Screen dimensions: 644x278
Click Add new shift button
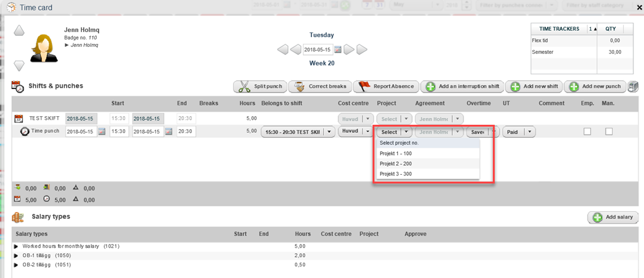coord(534,86)
